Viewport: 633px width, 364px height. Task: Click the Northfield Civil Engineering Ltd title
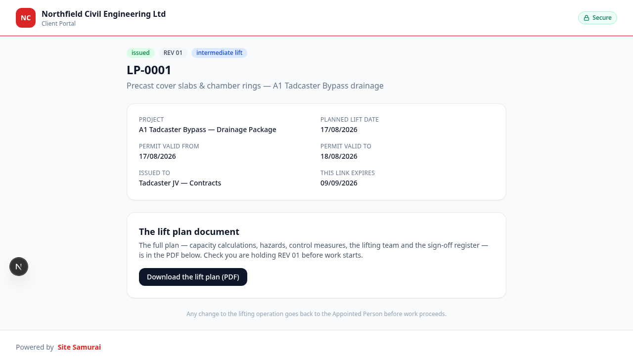pos(104,14)
